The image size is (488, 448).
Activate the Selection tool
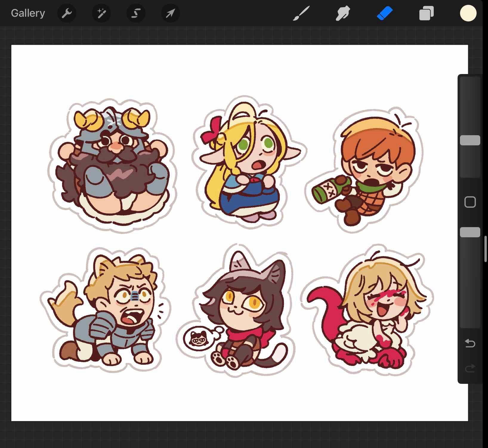pos(136,13)
